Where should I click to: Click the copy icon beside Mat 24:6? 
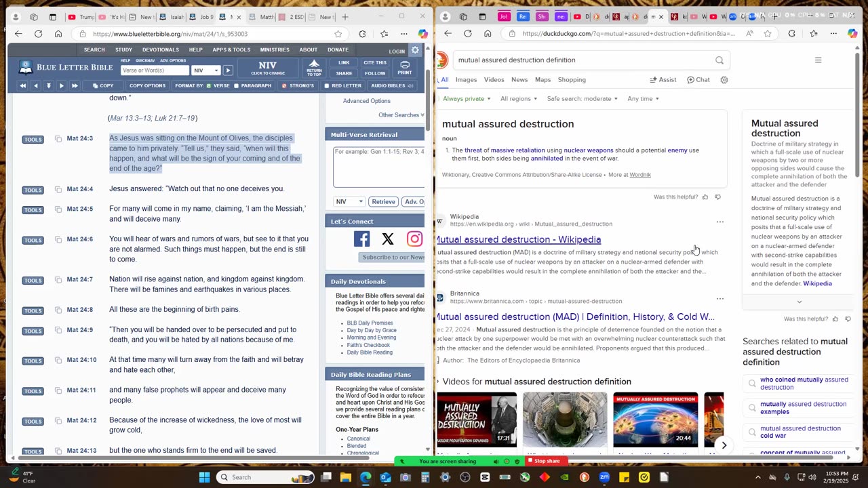[58, 239]
